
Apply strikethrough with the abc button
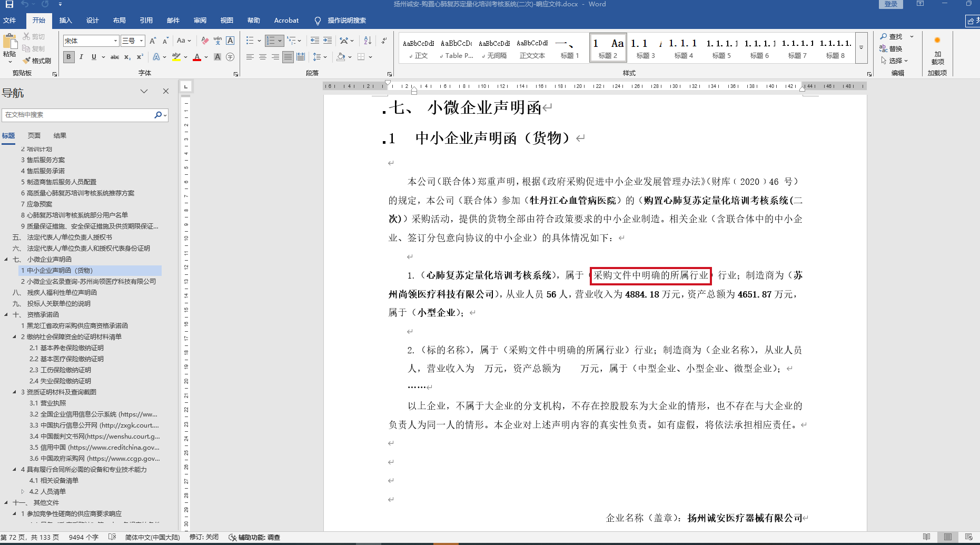coord(114,57)
